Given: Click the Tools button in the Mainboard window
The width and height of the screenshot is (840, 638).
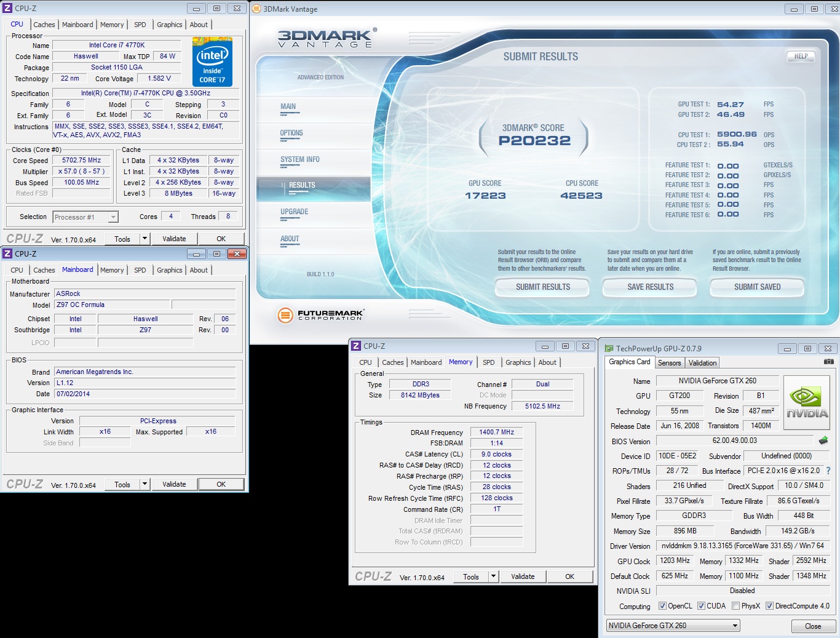Looking at the screenshot, I should point(122,484).
